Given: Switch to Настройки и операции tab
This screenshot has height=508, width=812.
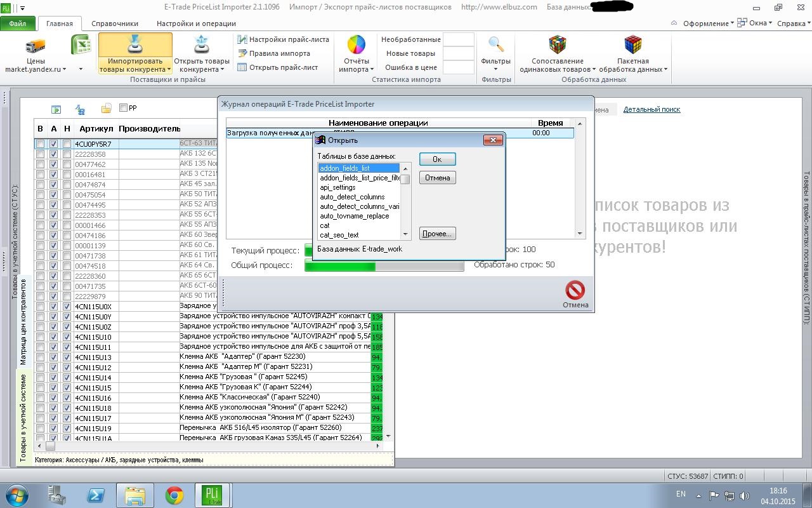Looking at the screenshot, I should 196,23.
